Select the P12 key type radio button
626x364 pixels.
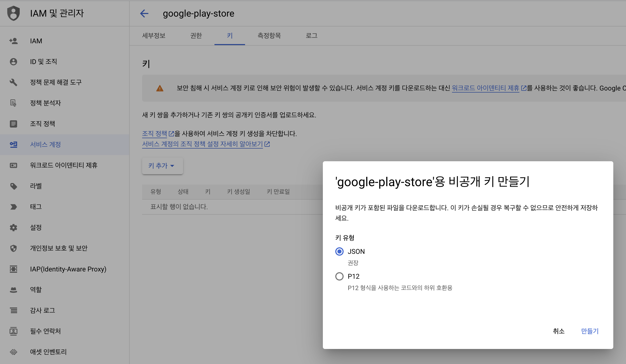point(339,276)
